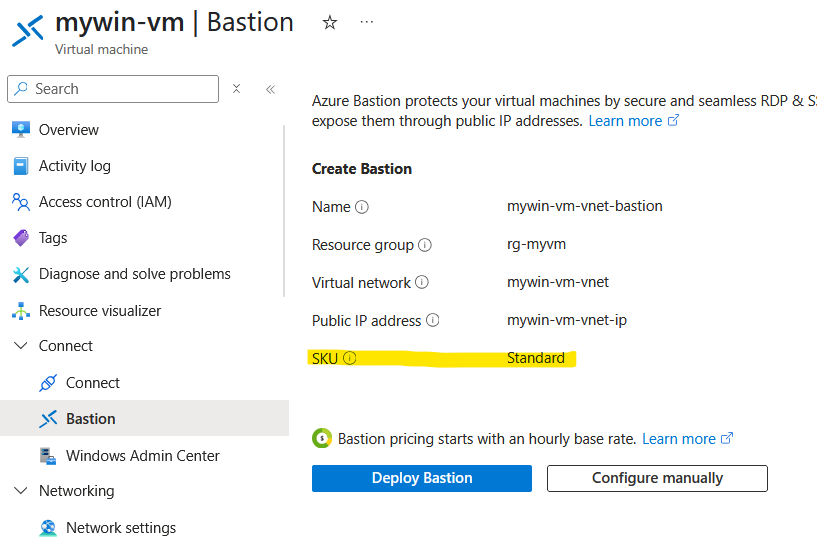Click the mywin-vm-vnet virtual network value

coord(558,282)
